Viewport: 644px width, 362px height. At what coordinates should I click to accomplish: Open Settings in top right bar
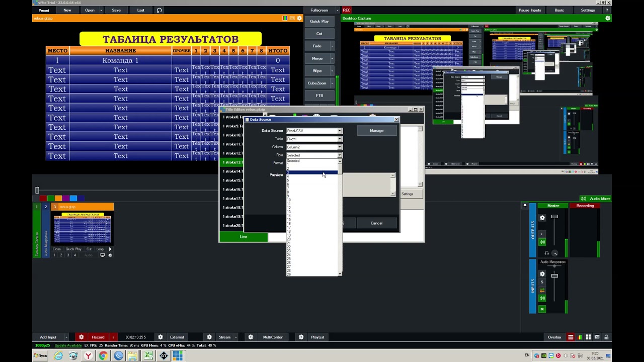pyautogui.click(x=588, y=10)
